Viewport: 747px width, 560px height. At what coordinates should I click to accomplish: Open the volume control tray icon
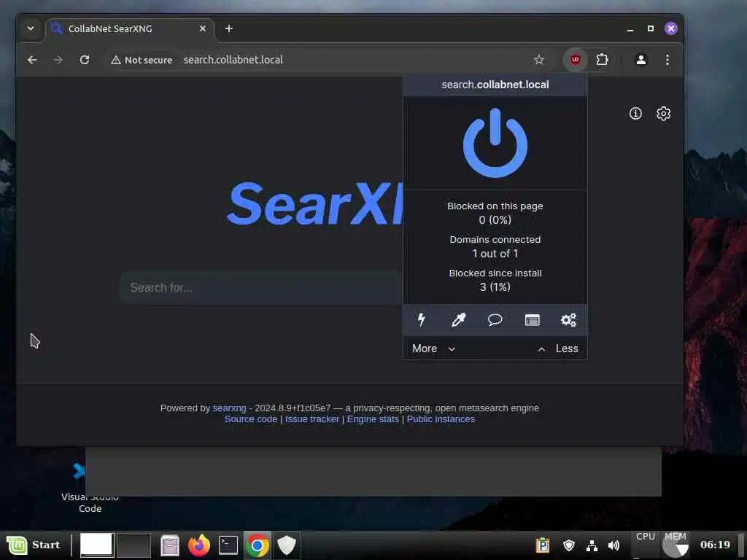click(614, 545)
